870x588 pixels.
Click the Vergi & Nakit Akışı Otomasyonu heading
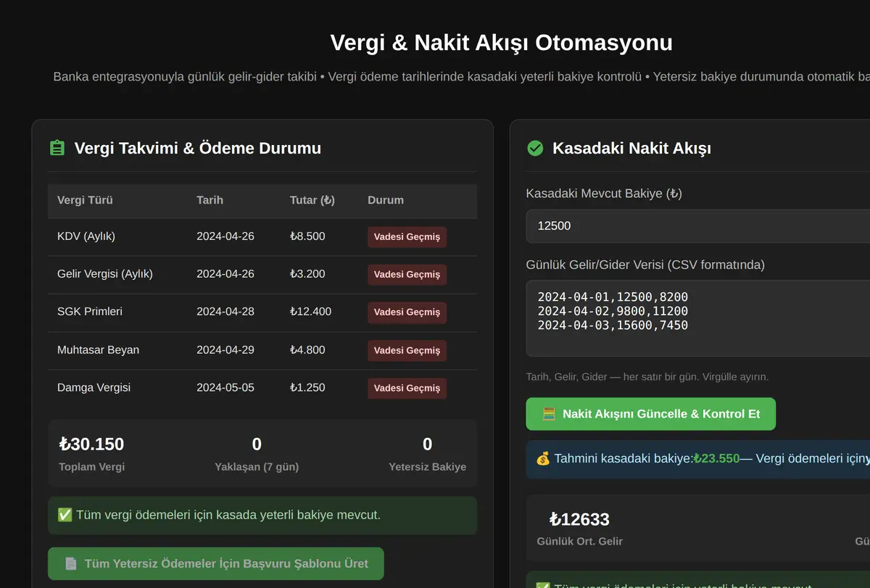coord(502,43)
